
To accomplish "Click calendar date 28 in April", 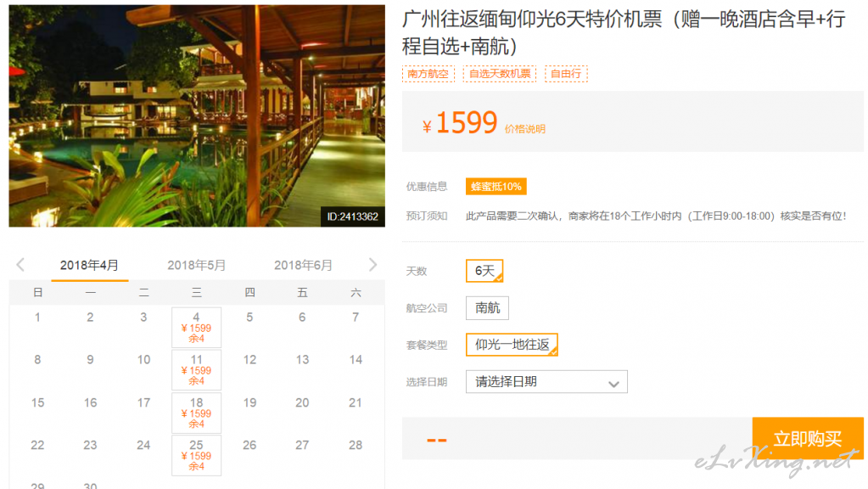I will 356,445.
